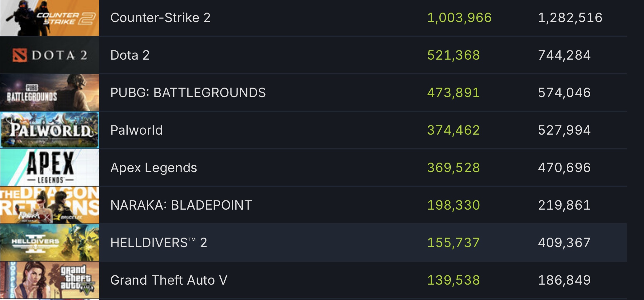Open NARAKA: BLADEPOINT game name
Viewport: 644px width, 300px height.
[181, 205]
